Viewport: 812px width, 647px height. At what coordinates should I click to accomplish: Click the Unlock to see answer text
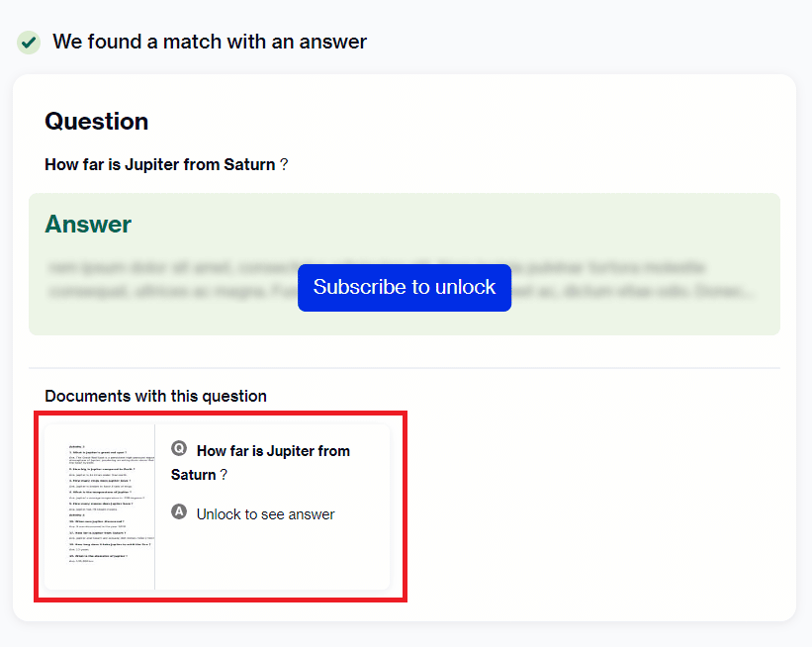(x=266, y=514)
